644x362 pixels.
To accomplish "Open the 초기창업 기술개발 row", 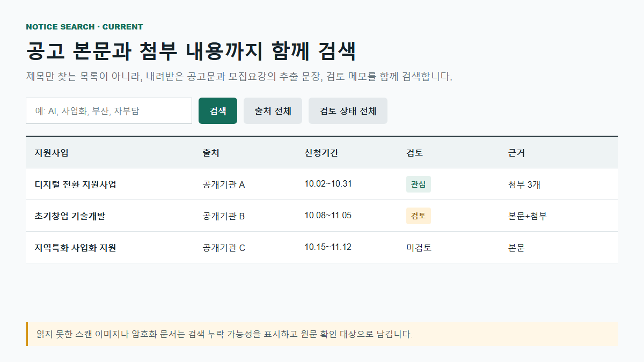I will point(322,216).
